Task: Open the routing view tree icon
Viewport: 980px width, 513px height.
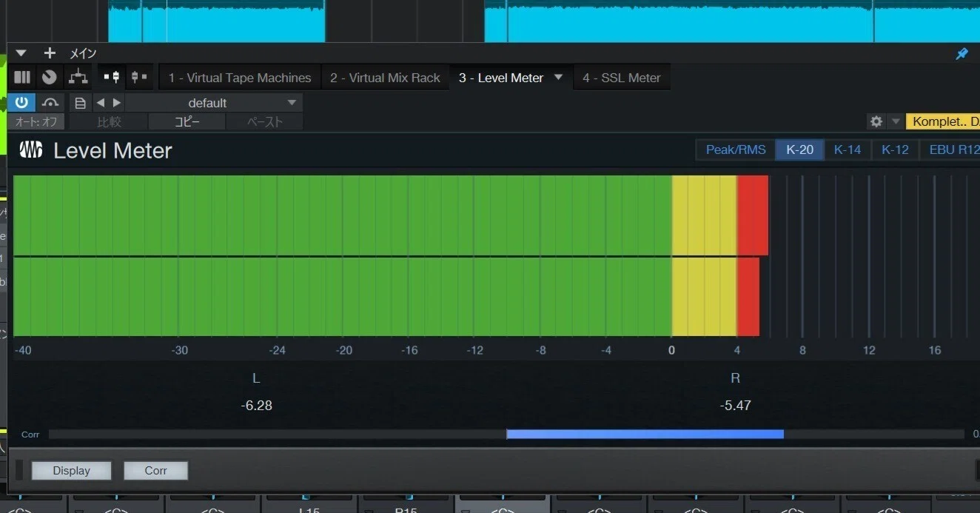Action: pyautogui.click(x=78, y=77)
